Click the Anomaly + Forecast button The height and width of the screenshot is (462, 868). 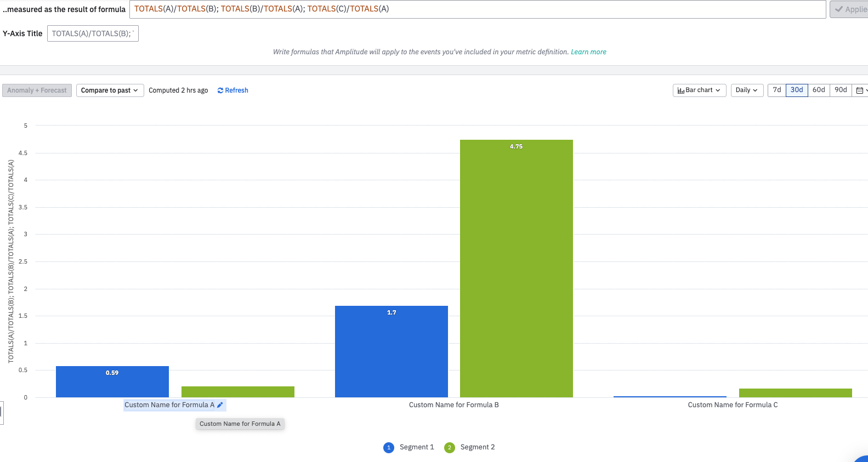37,90
